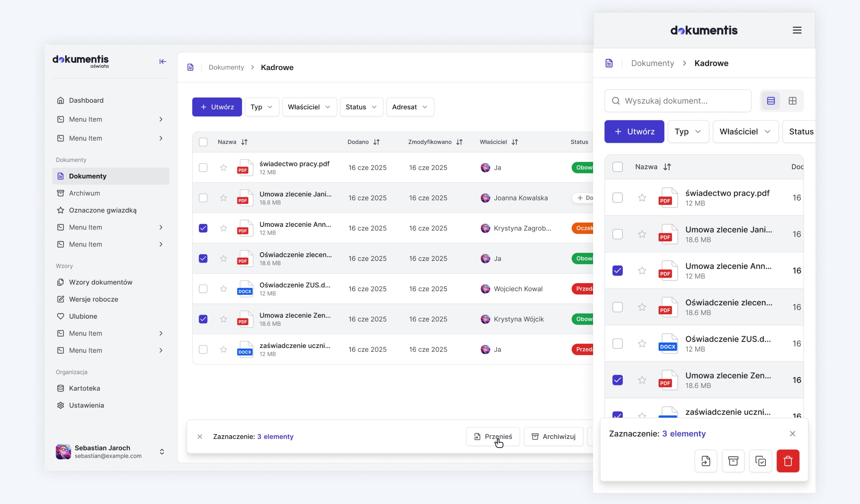Go to Dokumenty in the mobile breadcrumb

652,63
